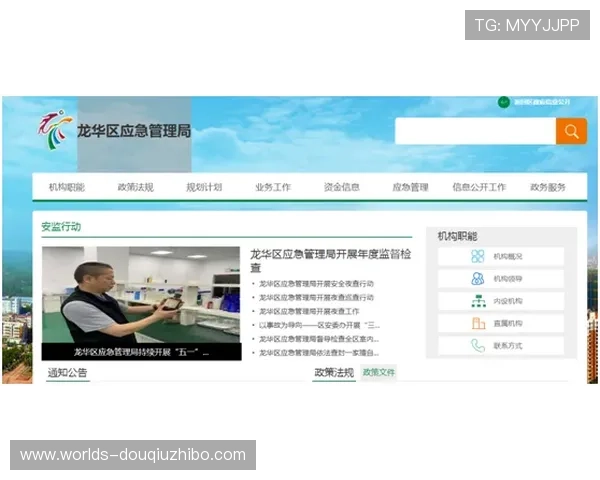600x480 pixels.
Task: Open the 机构概况 sidebar text
Action: click(508, 256)
